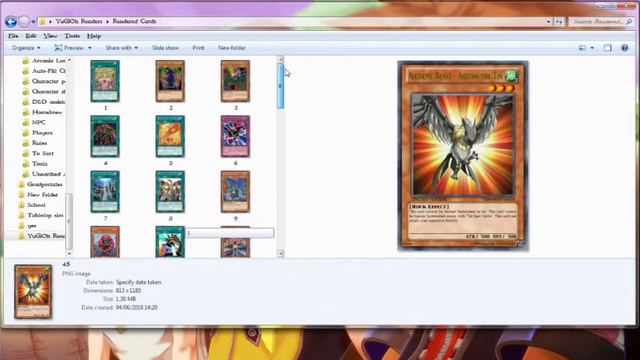Open the view options dropdown arrow
The image size is (640, 360).
592,48
